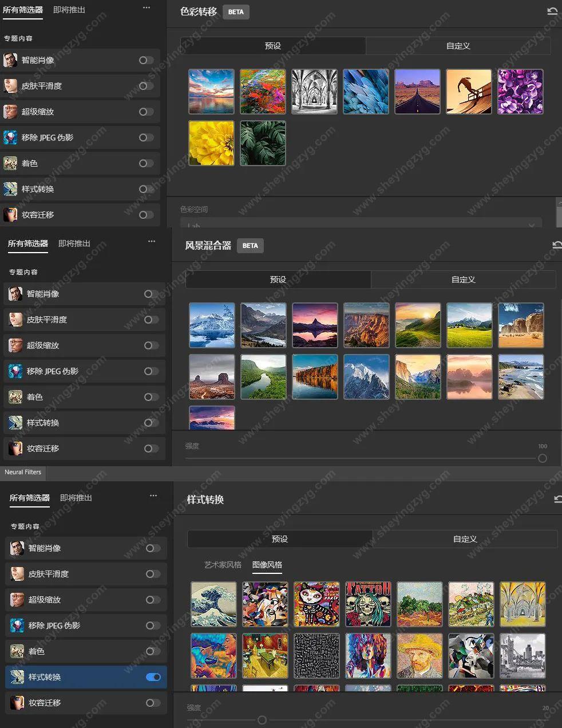
Task: Select 预设 in the 风景混合器 panel
Action: pyautogui.click(x=278, y=280)
